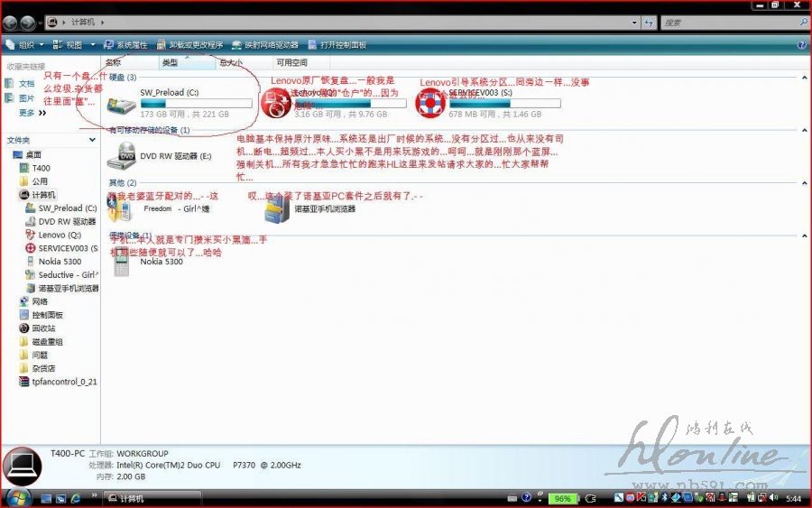Collapse the 便携设备 group chevron

pyautogui.click(x=804, y=236)
